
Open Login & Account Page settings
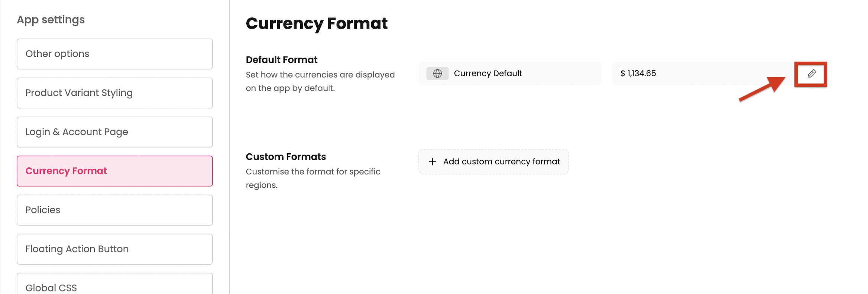pyautogui.click(x=114, y=132)
